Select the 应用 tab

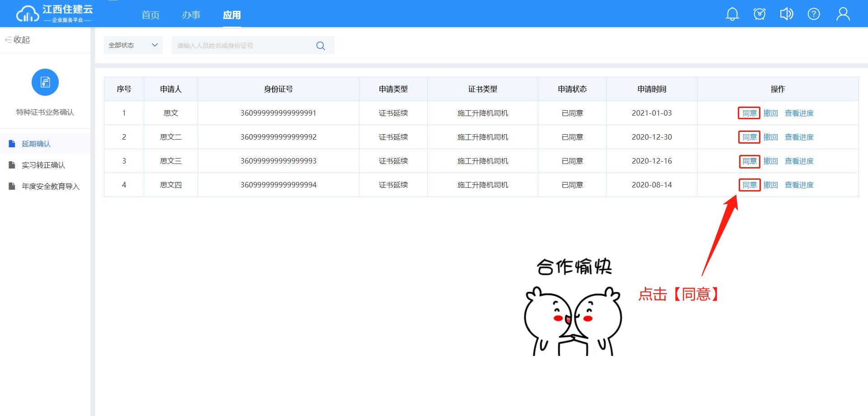(231, 15)
